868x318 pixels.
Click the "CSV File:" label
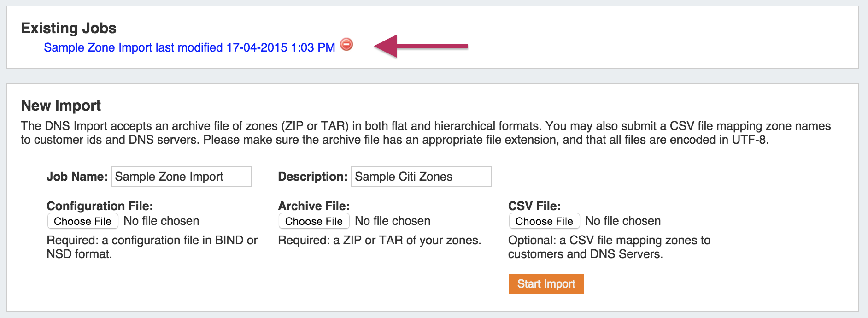coord(534,206)
